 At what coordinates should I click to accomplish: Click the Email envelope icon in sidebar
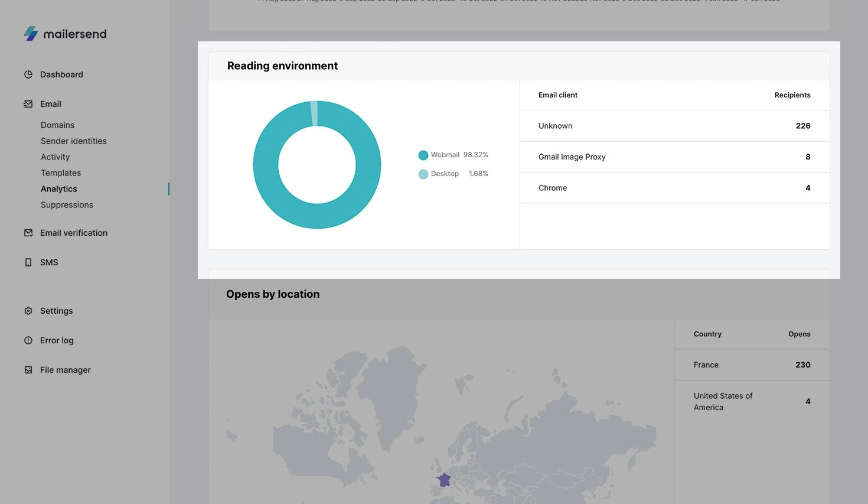coord(28,104)
